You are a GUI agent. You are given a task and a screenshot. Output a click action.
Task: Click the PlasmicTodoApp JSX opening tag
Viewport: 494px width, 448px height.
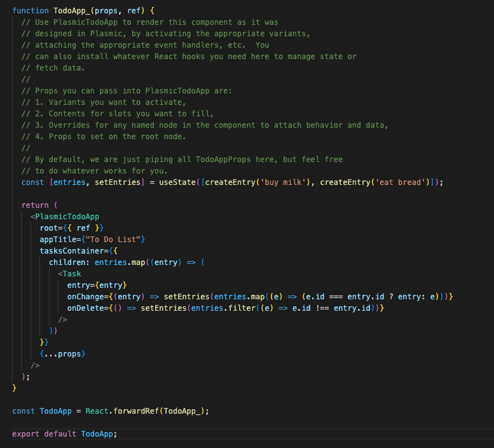point(67,217)
